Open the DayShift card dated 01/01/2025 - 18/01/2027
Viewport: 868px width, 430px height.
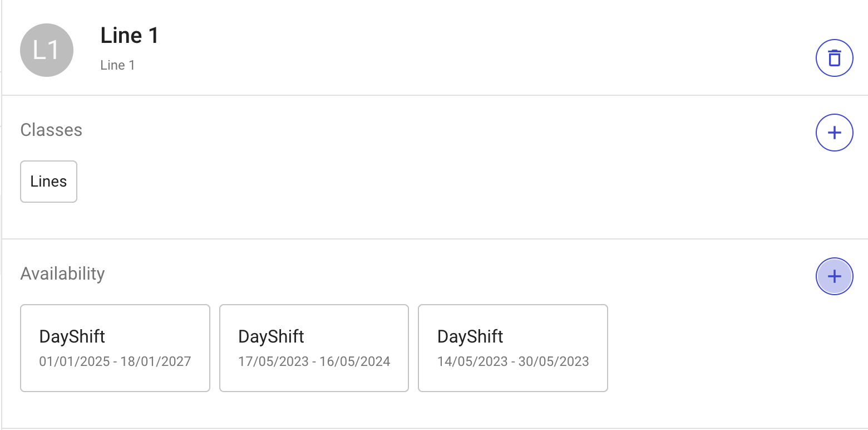tap(115, 348)
